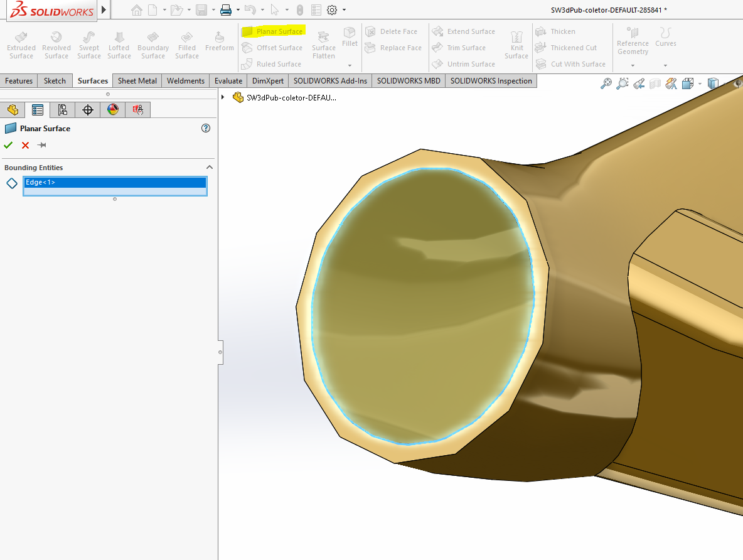Screen dimensions: 743x560
Task: Collapse the Bounding Entities section
Action: click(210, 168)
